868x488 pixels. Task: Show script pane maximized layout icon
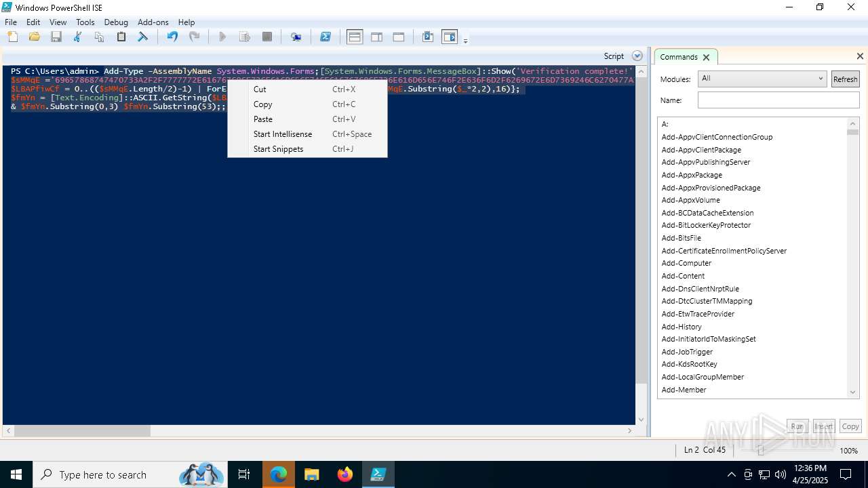[x=399, y=37]
